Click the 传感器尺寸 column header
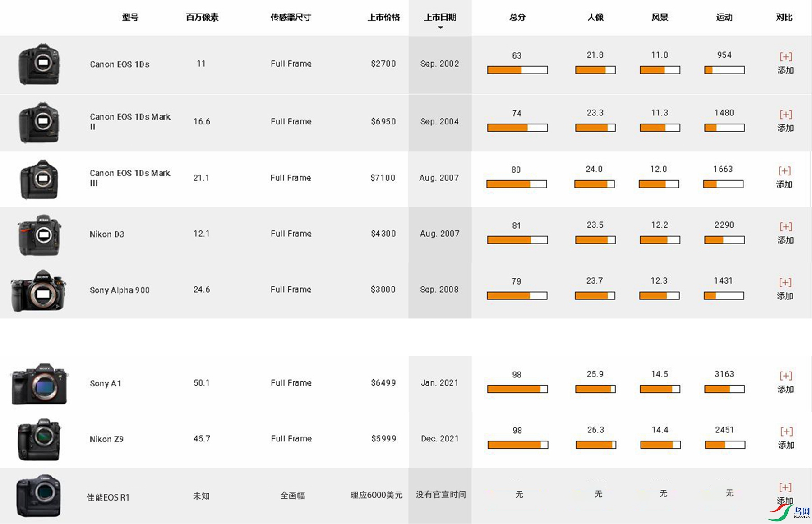Screen dimensions: 812x524 click(x=291, y=18)
